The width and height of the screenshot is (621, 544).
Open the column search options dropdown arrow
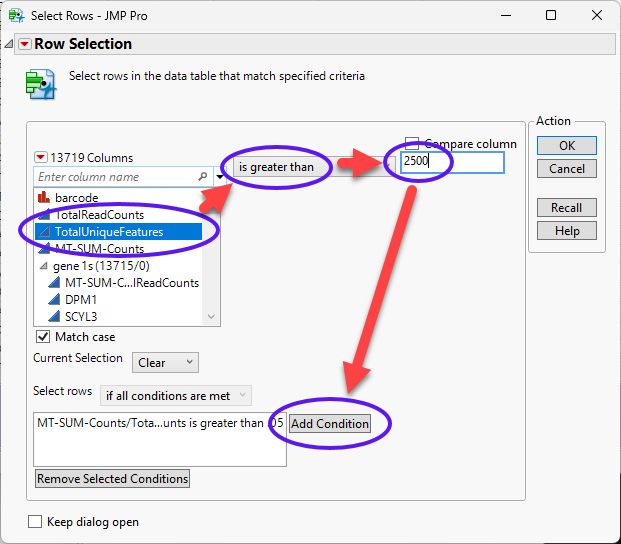point(219,177)
